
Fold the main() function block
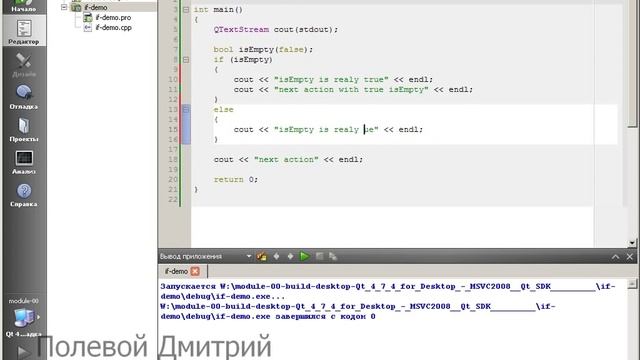tap(186, 9)
